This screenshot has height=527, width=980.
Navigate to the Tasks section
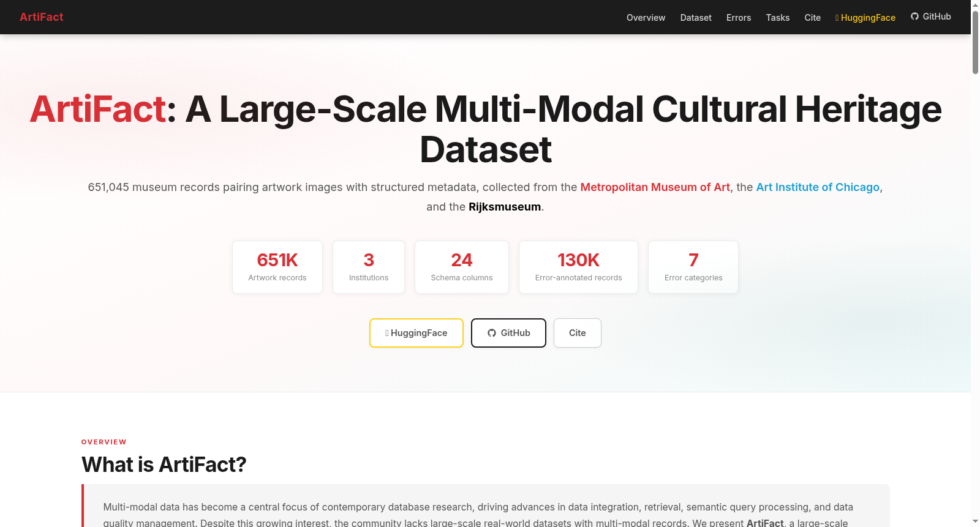tap(778, 18)
